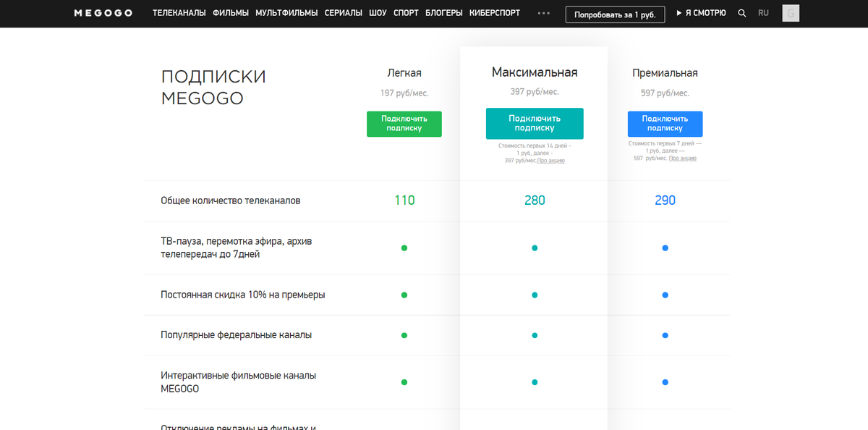This screenshot has height=430, width=868.
Task: Click blue dot in Интерактивные фильмовые row
Action: click(x=665, y=382)
